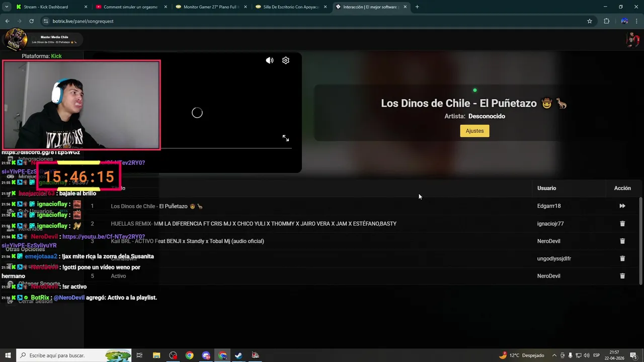Close the Silla De Escritorio tab
Screen dimensions: 644x362
point(326,7)
